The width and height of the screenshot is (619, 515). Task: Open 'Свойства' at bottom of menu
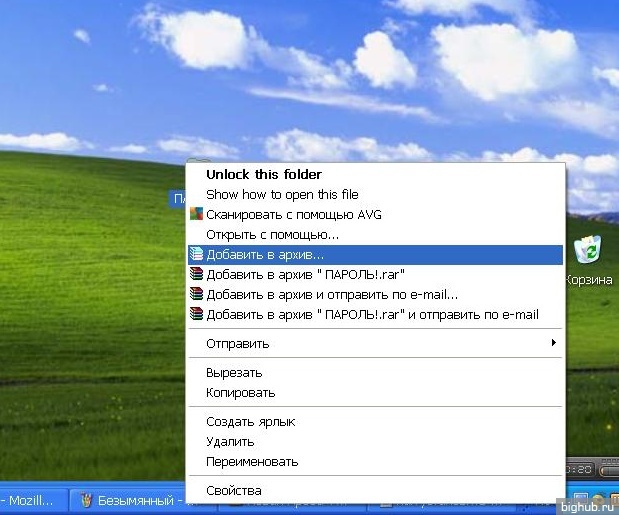[x=233, y=490]
